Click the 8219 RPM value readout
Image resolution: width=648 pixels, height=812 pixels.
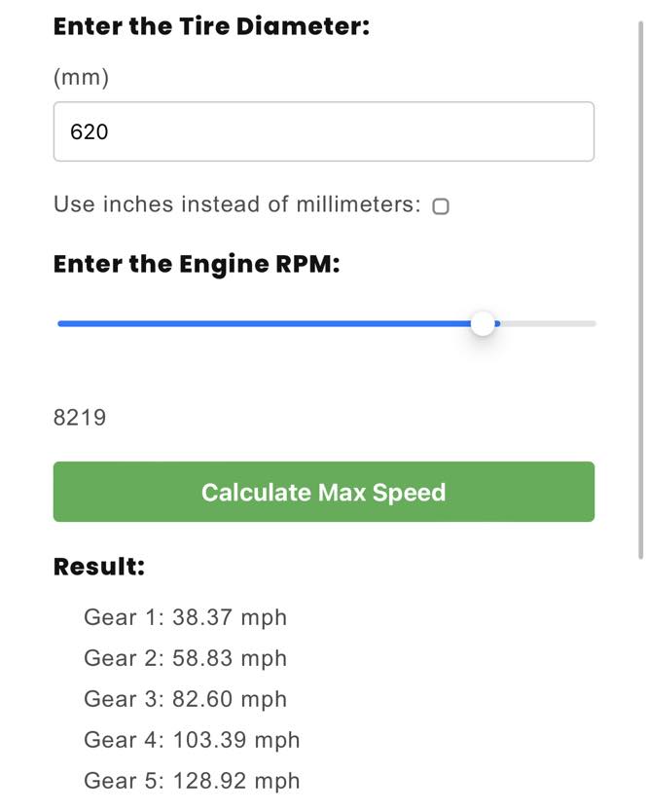80,418
